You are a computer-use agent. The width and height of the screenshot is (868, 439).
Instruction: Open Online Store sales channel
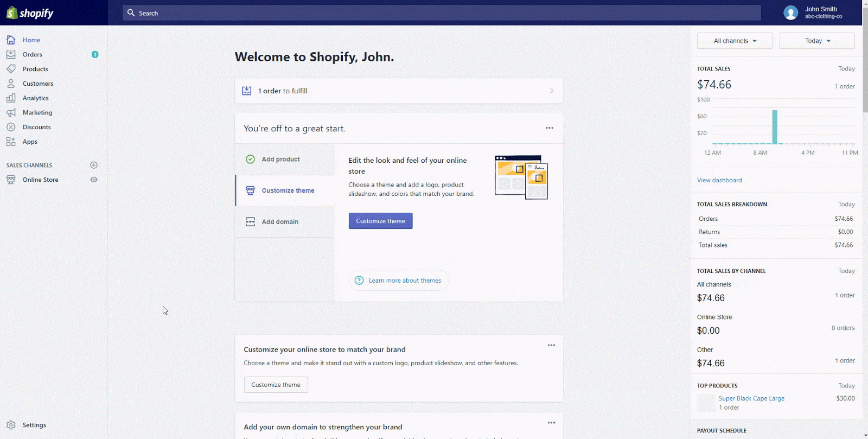(x=40, y=180)
